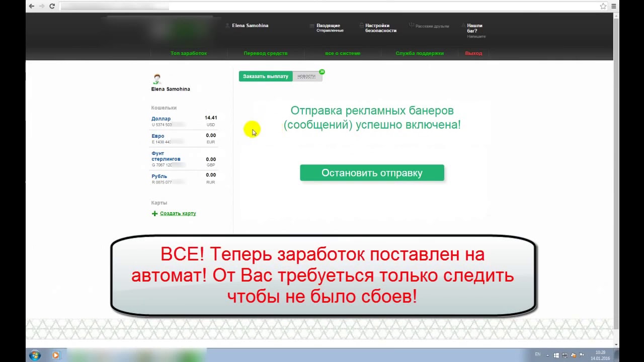Open the Доллар wallet

coord(161,119)
